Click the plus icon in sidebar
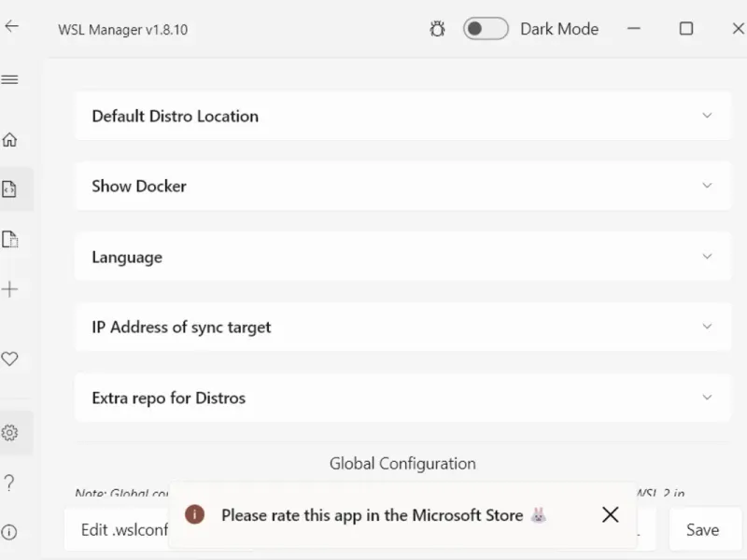 (10, 289)
